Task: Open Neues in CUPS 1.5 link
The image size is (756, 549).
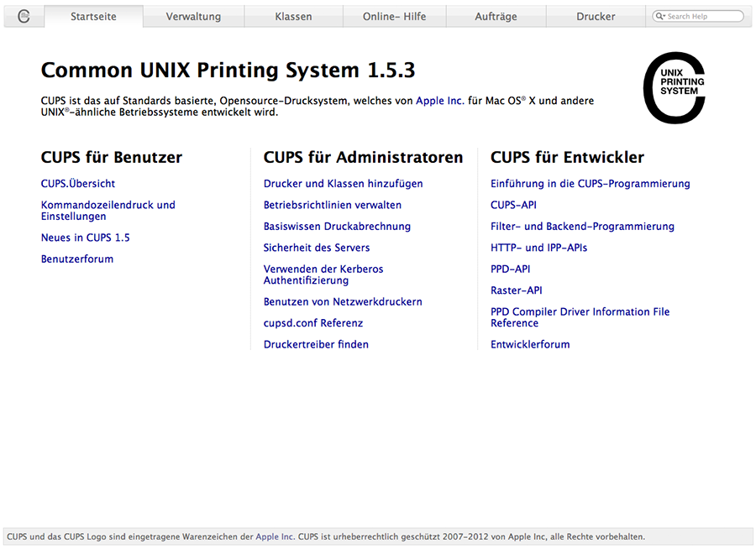Action: tap(85, 238)
